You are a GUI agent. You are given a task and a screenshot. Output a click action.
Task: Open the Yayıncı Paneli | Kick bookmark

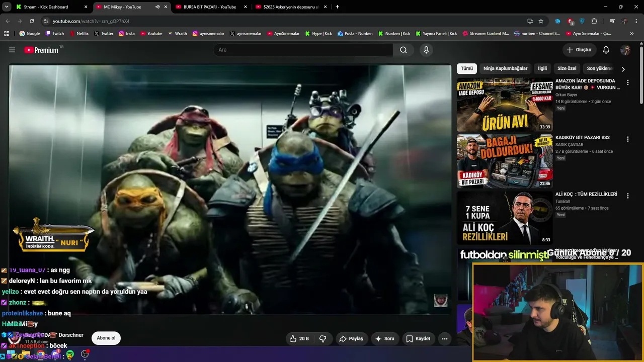point(437,33)
